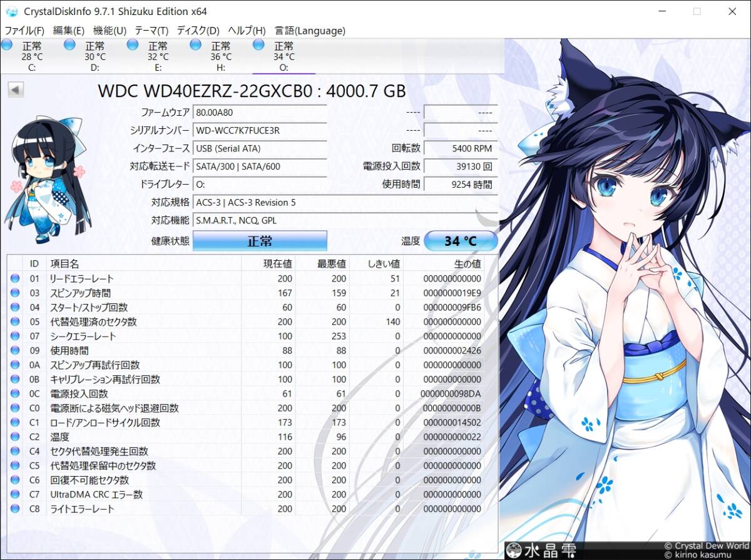Click the 正常 health status button

260,241
